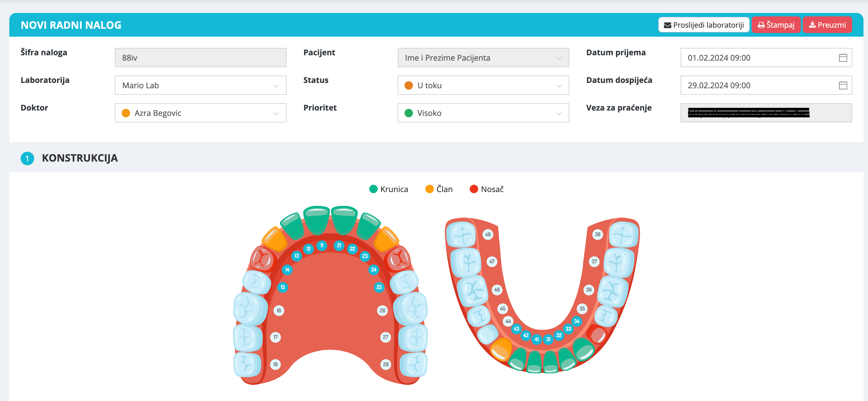Click the green Krunica legend swatch
The width and height of the screenshot is (868, 401).
point(373,189)
